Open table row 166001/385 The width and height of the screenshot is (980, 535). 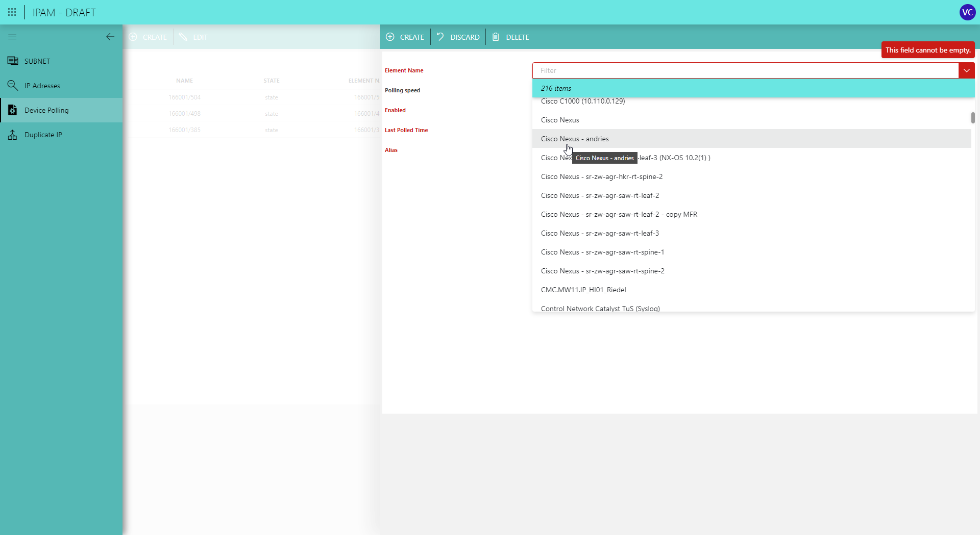253,130
